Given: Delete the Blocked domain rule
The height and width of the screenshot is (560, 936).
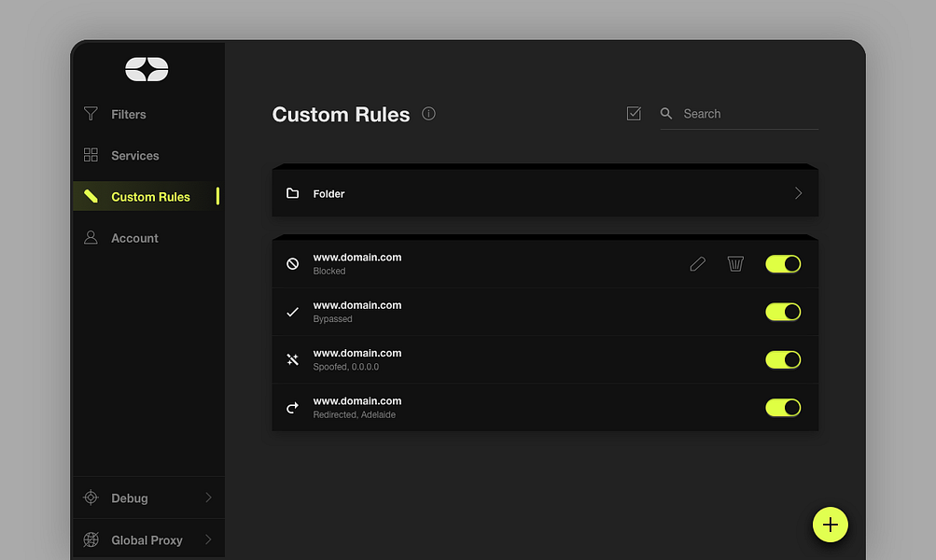Looking at the screenshot, I should click(x=735, y=264).
